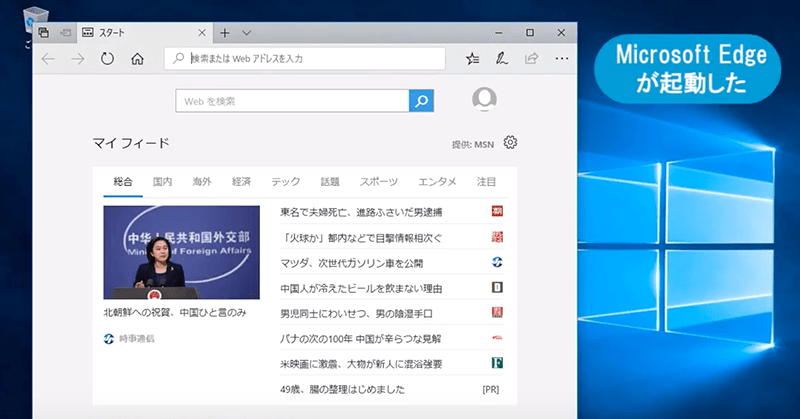The image size is (800, 419).
Task: Open feed settings gear icon
Action: [x=510, y=142]
